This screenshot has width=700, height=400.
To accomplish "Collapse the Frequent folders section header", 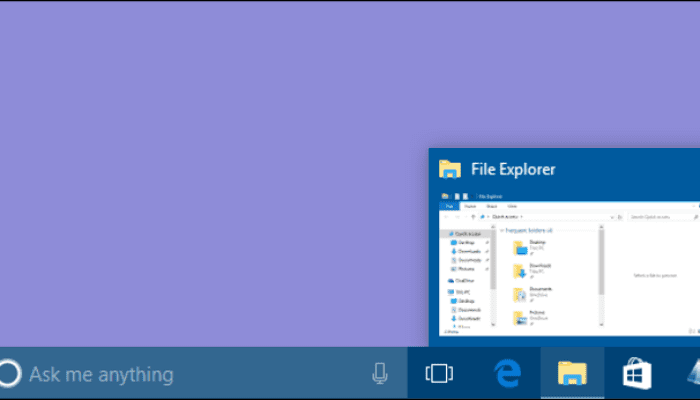I will pos(530,230).
